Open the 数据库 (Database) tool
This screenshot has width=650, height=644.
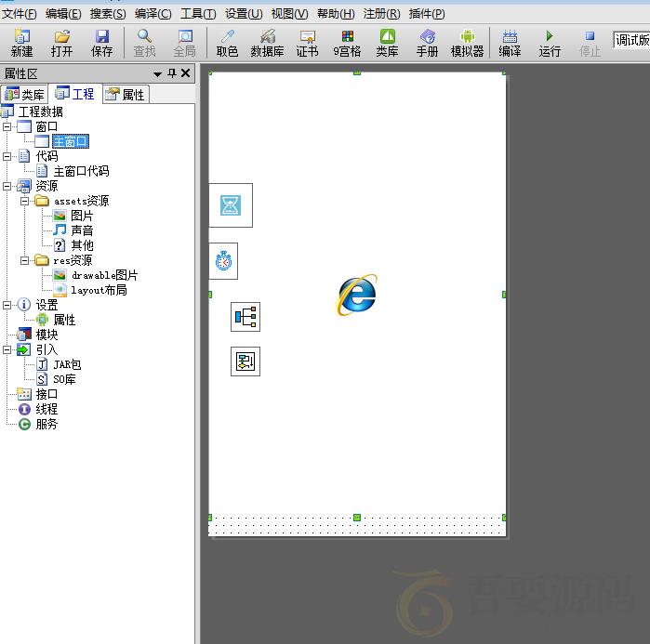click(268, 43)
